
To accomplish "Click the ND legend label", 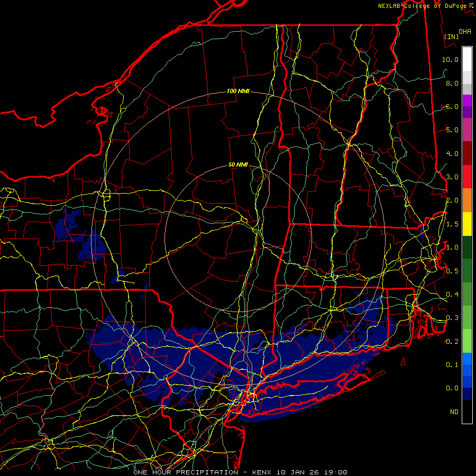I will [454, 411].
